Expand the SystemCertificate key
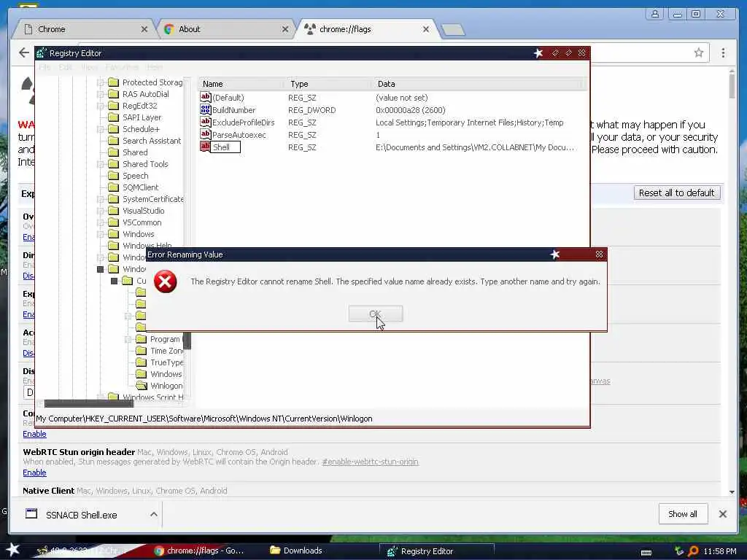 [101, 199]
